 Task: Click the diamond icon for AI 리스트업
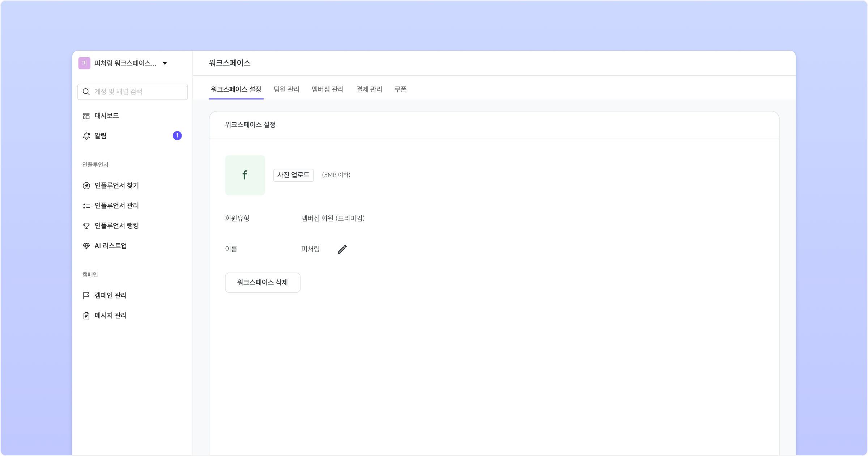coord(86,246)
